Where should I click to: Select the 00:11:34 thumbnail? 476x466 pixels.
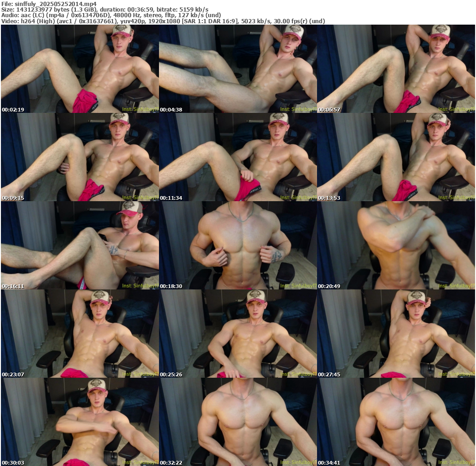tap(238, 157)
